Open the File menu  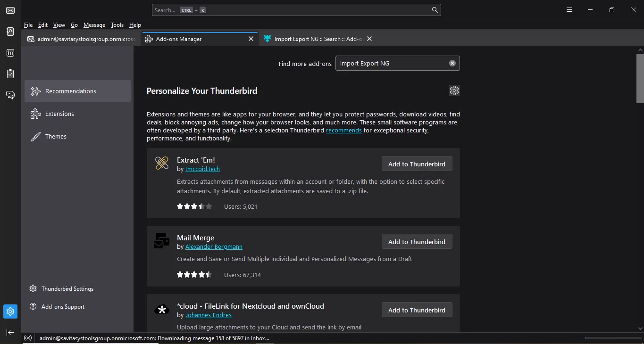point(28,25)
